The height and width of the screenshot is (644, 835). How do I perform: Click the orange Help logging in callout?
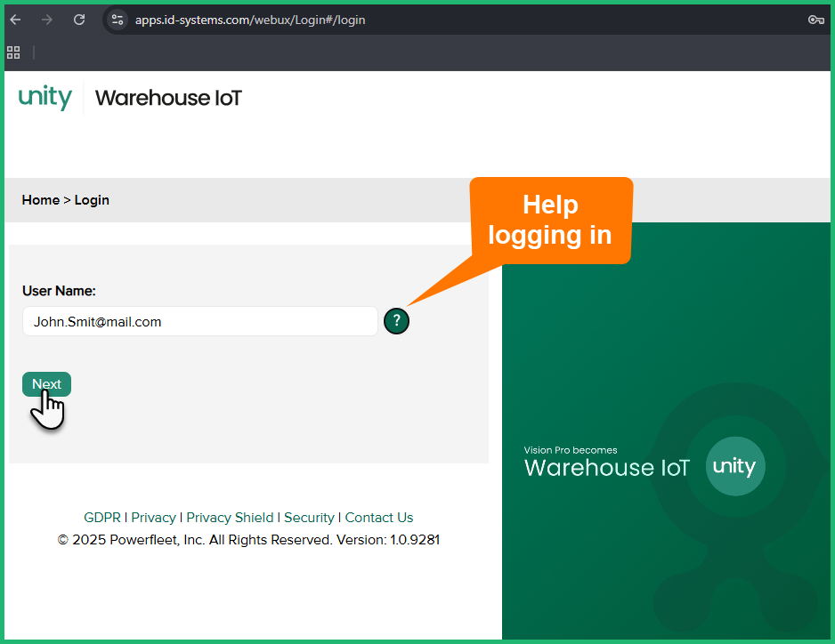(x=550, y=220)
